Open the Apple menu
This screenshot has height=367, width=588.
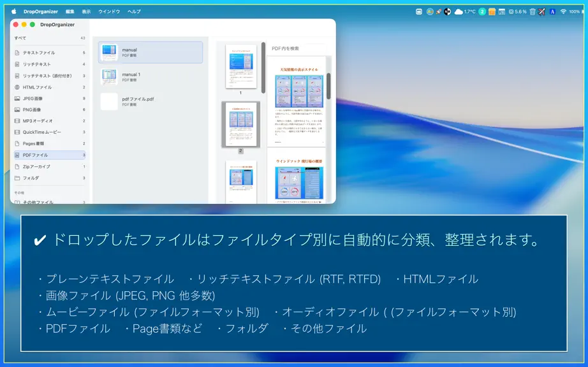click(14, 11)
